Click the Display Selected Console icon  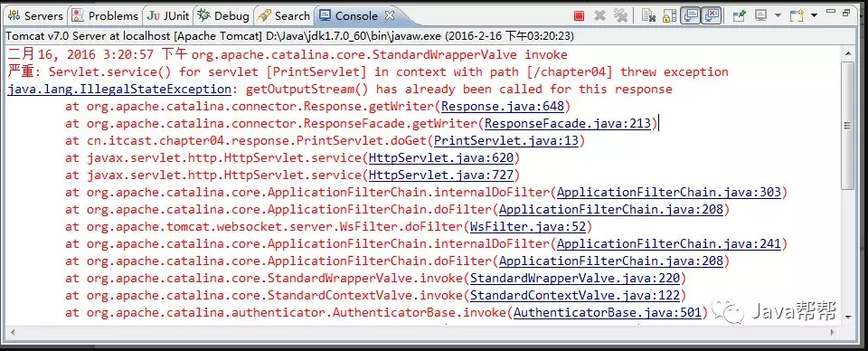(760, 15)
